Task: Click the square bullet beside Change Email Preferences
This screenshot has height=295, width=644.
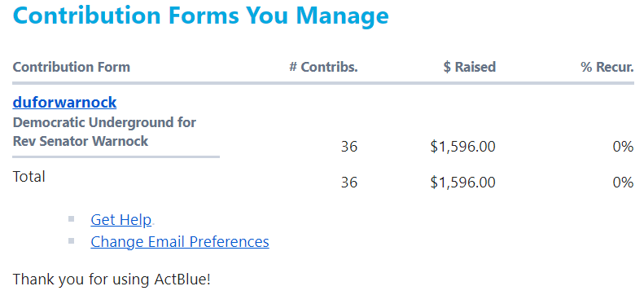Action: pos(72,240)
